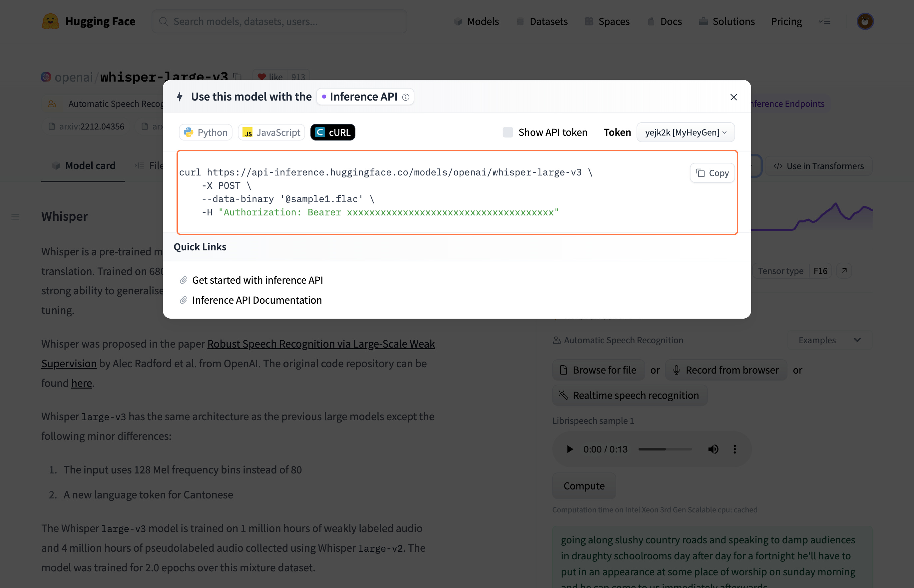Close the Inference API dialog
The width and height of the screenshot is (914, 588).
[733, 97]
